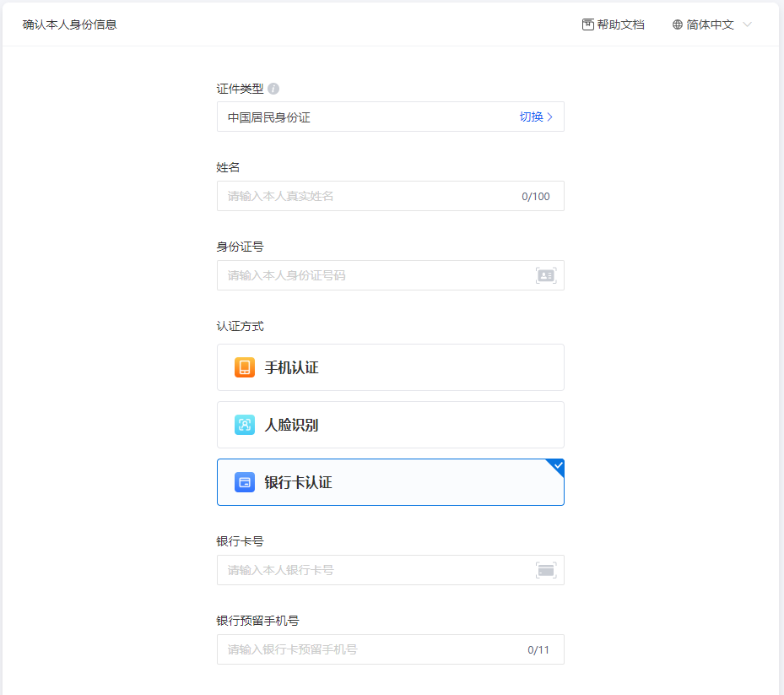The image size is (784, 695).
Task: Click the blue bank card icon for 银行卡认证
Action: pyautogui.click(x=245, y=482)
